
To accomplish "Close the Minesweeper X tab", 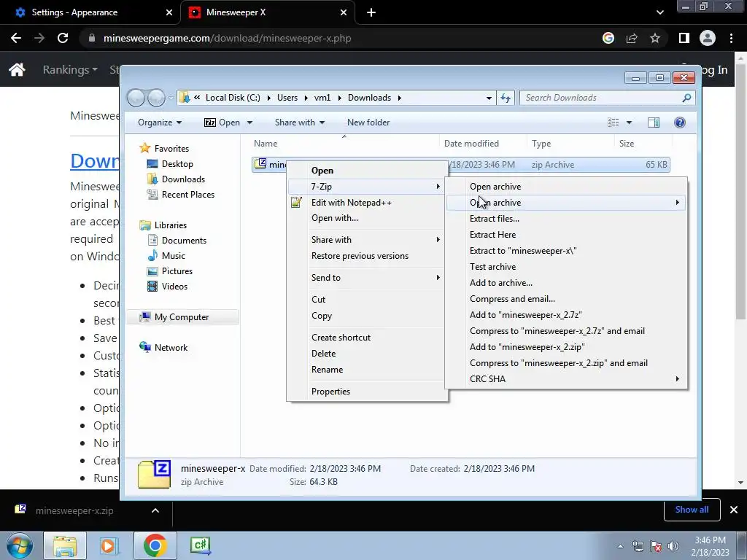I will tap(344, 12).
